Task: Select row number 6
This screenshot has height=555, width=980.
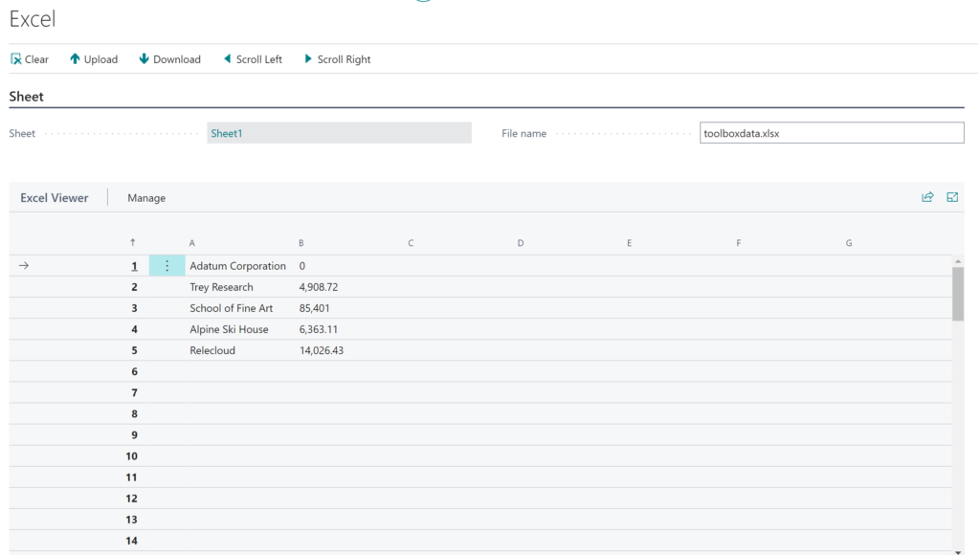Action: [134, 372]
